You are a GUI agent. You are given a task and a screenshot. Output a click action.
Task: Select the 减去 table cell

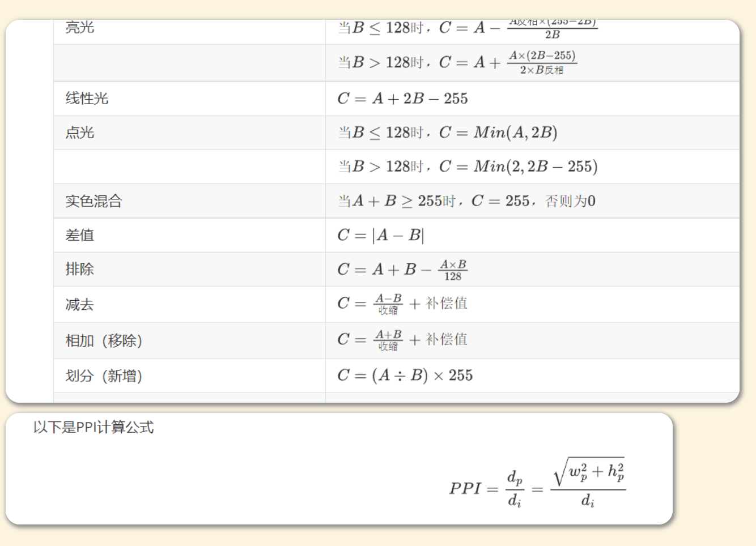coord(80,305)
